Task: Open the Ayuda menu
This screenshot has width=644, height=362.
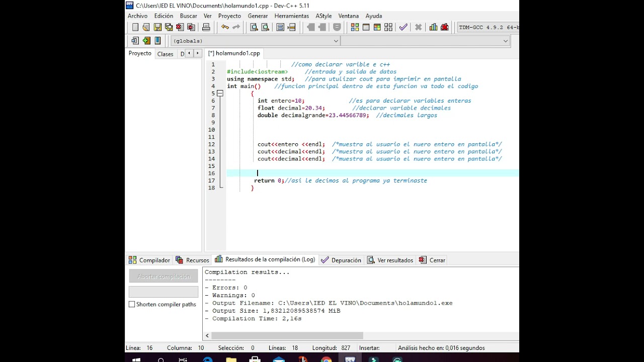Action: pyautogui.click(x=374, y=16)
